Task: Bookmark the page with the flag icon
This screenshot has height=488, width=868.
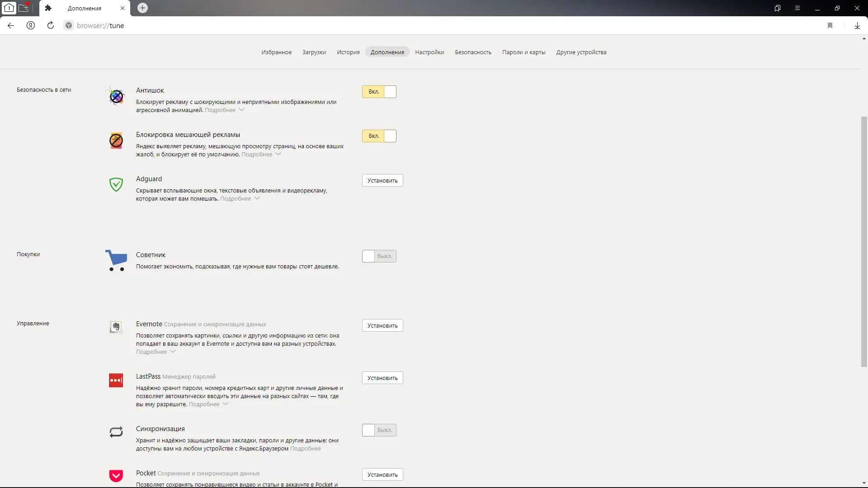Action: 830,26
